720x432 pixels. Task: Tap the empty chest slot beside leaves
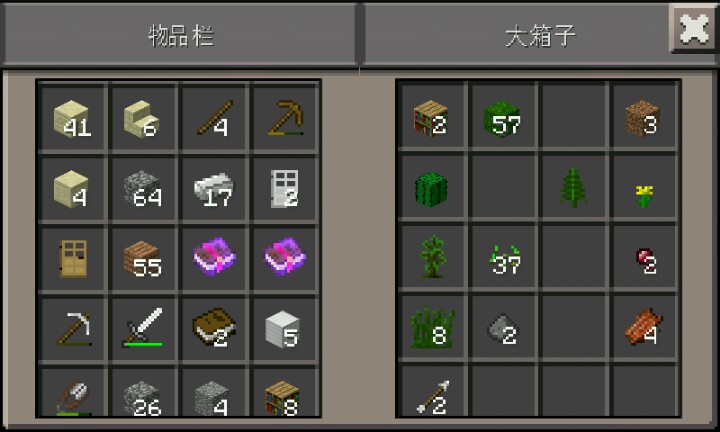(x=574, y=118)
